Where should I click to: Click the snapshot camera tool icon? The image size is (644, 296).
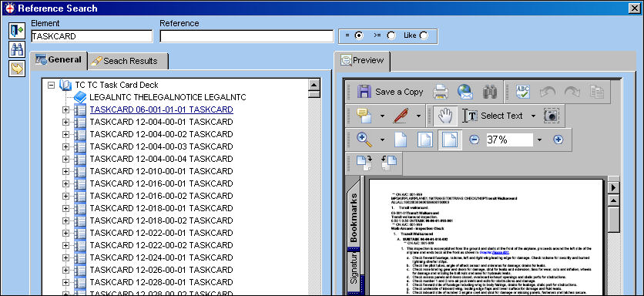pos(552,116)
